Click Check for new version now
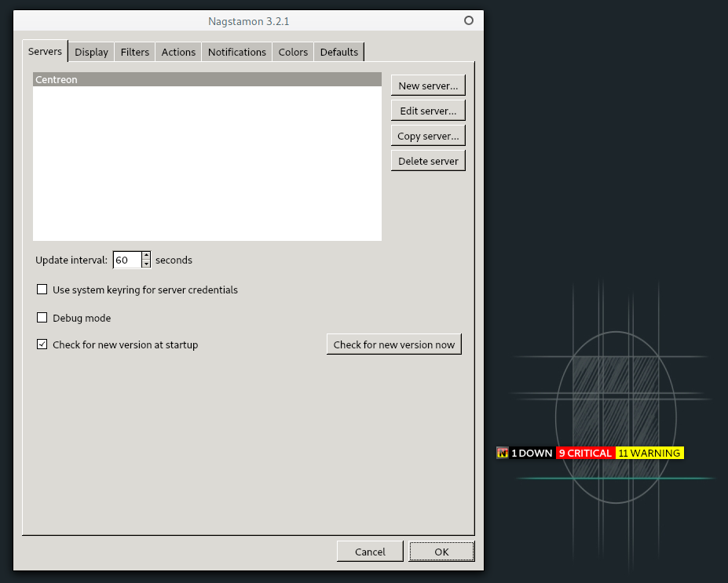 393,344
